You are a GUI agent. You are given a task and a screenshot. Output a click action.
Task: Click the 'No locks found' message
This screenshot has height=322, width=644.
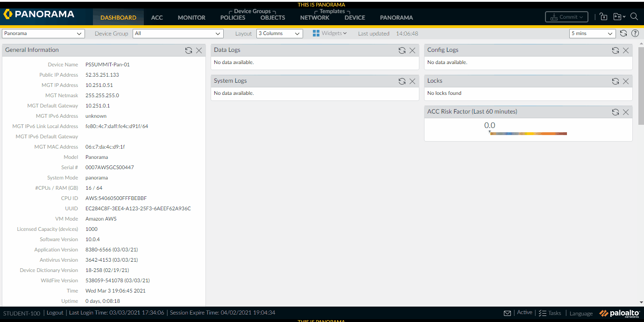(x=444, y=93)
